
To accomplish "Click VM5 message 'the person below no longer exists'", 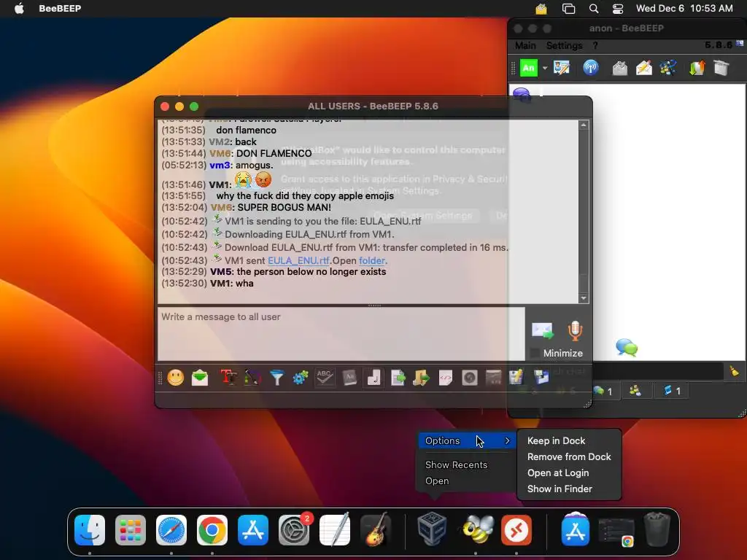I will (311, 272).
